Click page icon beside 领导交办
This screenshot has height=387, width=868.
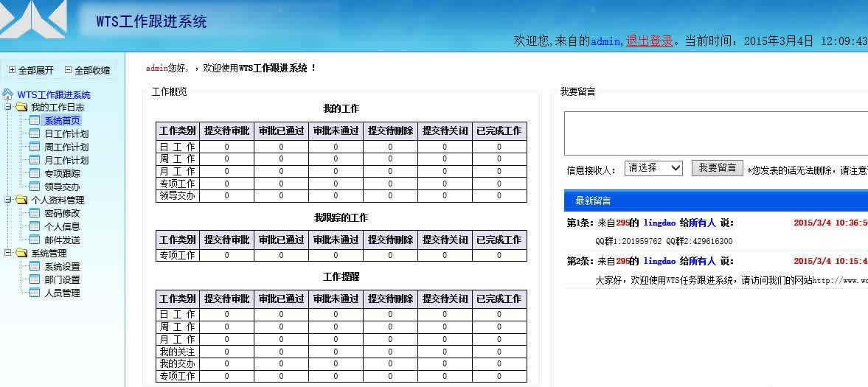(x=35, y=186)
